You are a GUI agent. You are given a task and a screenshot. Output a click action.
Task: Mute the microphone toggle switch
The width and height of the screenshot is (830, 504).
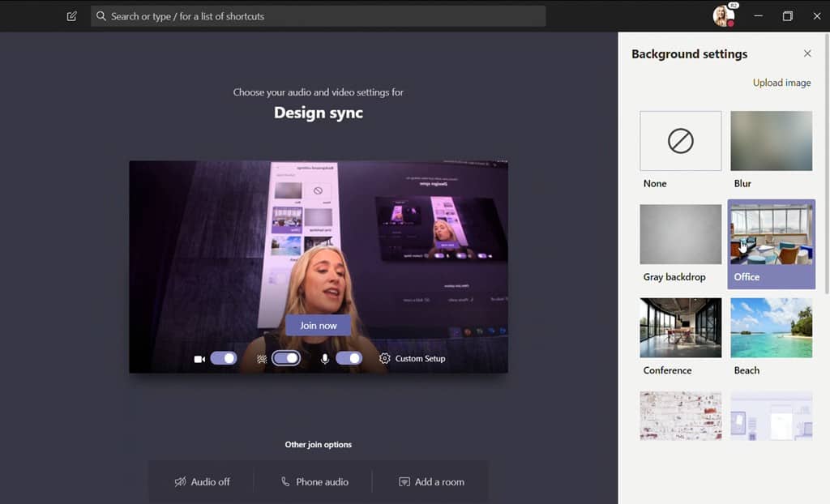click(349, 358)
